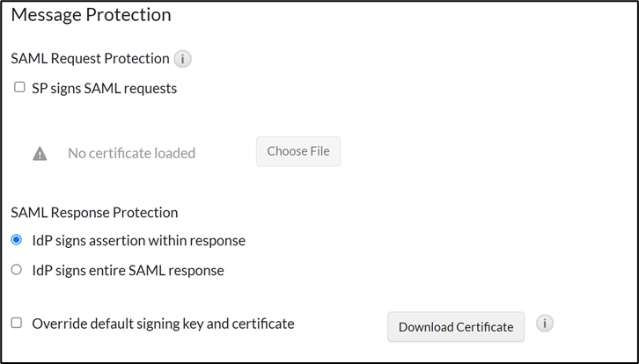This screenshot has width=639, height=364.
Task: Click the Download Certificate button
Action: pyautogui.click(x=456, y=327)
